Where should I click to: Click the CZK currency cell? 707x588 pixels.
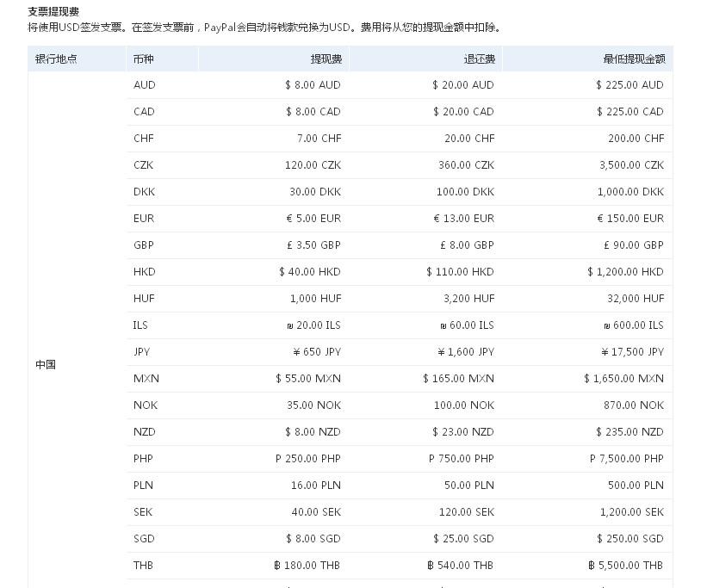pos(144,165)
